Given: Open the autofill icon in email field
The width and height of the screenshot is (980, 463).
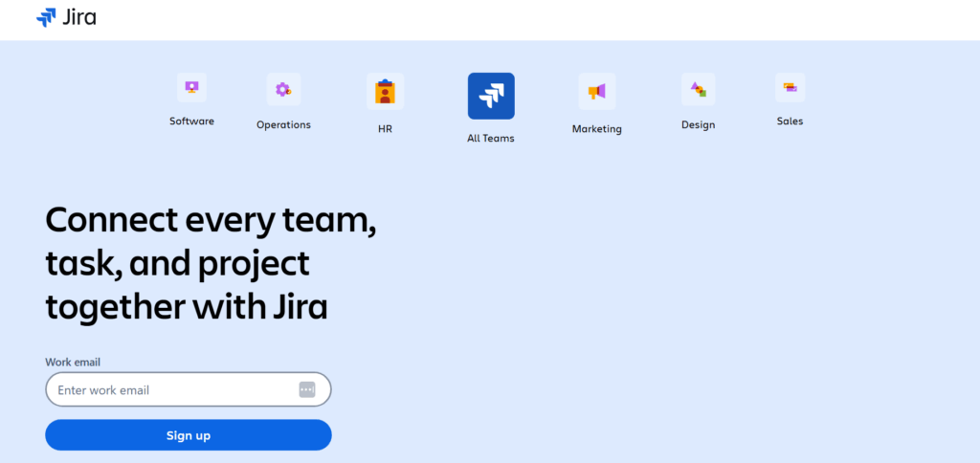Looking at the screenshot, I should [306, 389].
